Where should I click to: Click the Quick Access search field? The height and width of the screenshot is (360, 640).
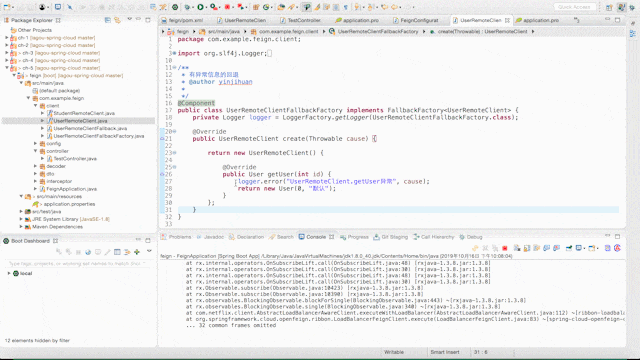[x=574, y=7]
